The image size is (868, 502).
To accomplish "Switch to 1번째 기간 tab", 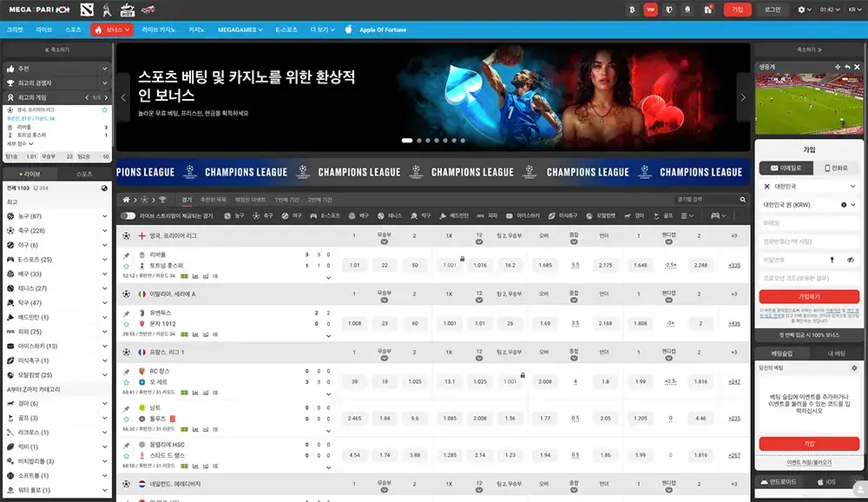I will click(286, 200).
